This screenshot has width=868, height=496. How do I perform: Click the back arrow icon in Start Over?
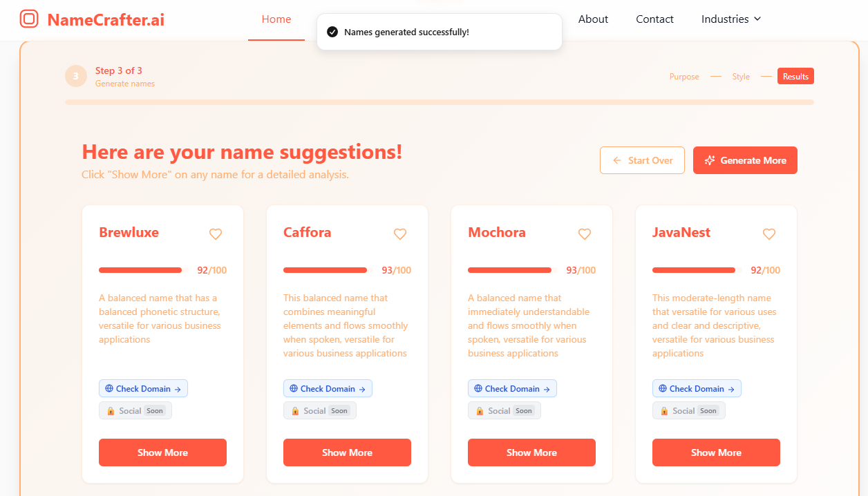pos(616,160)
